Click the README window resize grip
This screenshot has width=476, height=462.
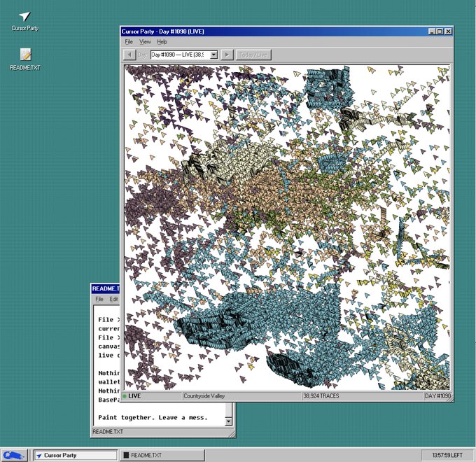pos(232,435)
